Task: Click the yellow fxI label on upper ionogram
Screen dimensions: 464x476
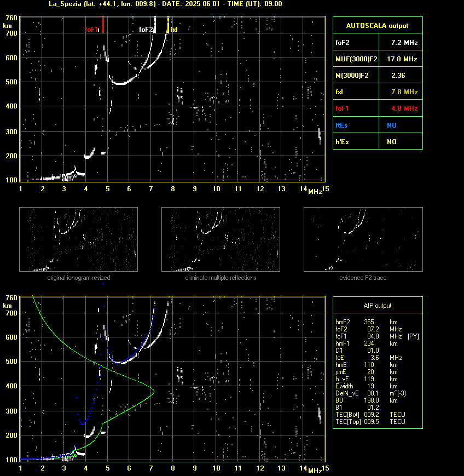Action: click(174, 30)
